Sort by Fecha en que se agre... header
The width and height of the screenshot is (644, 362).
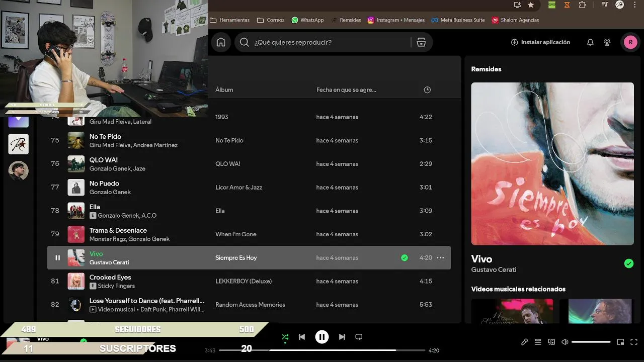coord(346,90)
